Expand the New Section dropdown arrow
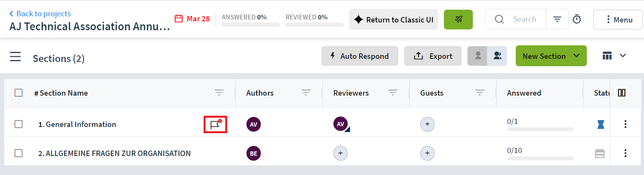Image resolution: width=644 pixels, height=175 pixels. [x=576, y=56]
